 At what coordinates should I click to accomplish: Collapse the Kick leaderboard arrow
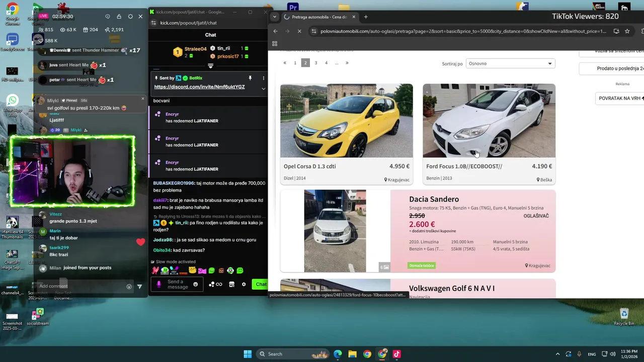click(x=210, y=66)
